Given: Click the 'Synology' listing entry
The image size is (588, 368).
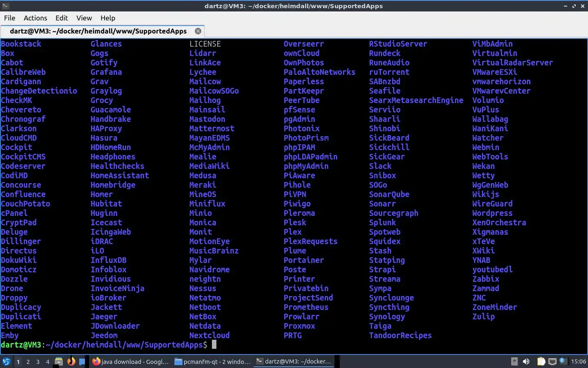Looking at the screenshot, I should [387, 316].
